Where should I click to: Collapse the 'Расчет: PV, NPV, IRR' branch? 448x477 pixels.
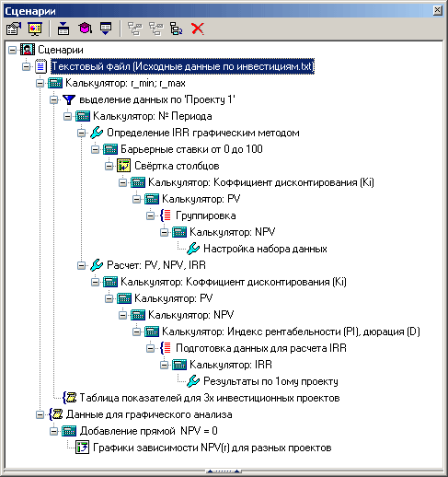coord(81,265)
